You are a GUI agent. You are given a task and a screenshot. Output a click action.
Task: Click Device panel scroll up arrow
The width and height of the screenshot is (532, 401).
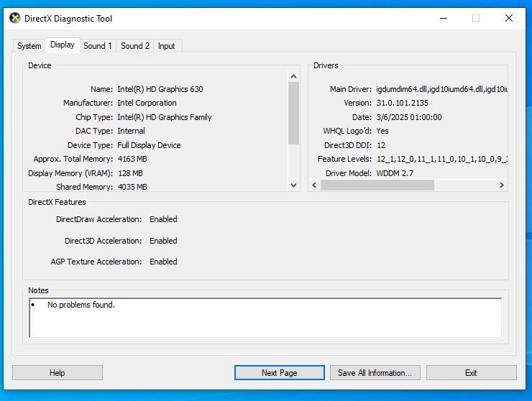point(294,76)
